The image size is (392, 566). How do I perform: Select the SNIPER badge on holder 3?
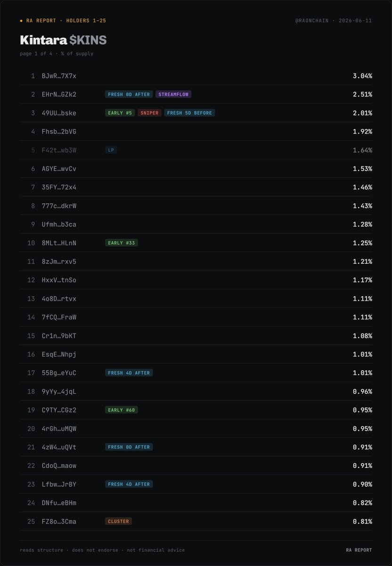click(x=149, y=113)
